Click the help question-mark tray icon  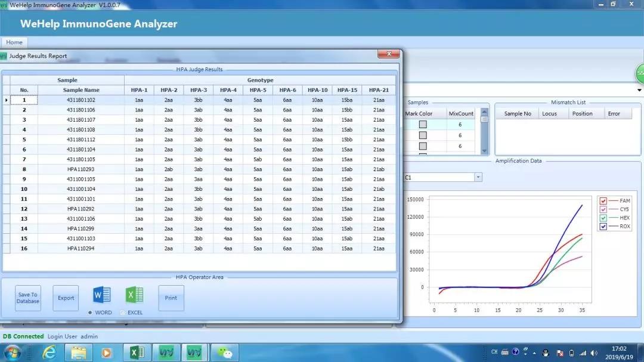click(x=515, y=352)
